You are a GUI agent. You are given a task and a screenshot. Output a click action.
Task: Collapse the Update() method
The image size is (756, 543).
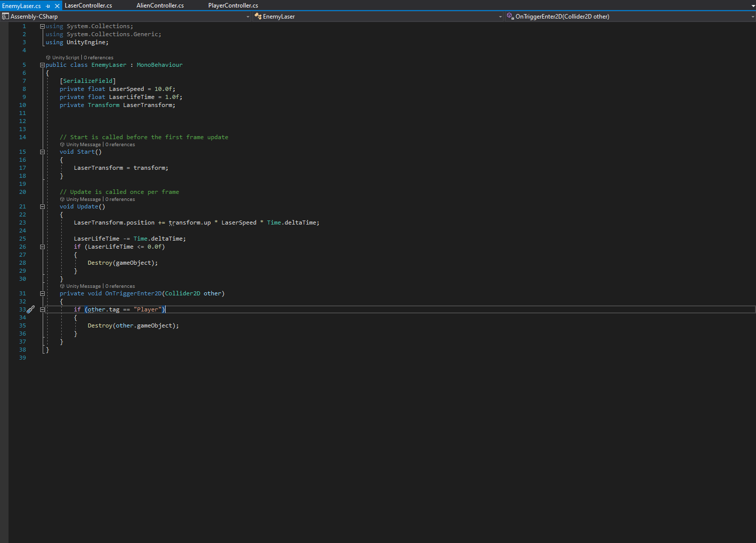tap(42, 206)
